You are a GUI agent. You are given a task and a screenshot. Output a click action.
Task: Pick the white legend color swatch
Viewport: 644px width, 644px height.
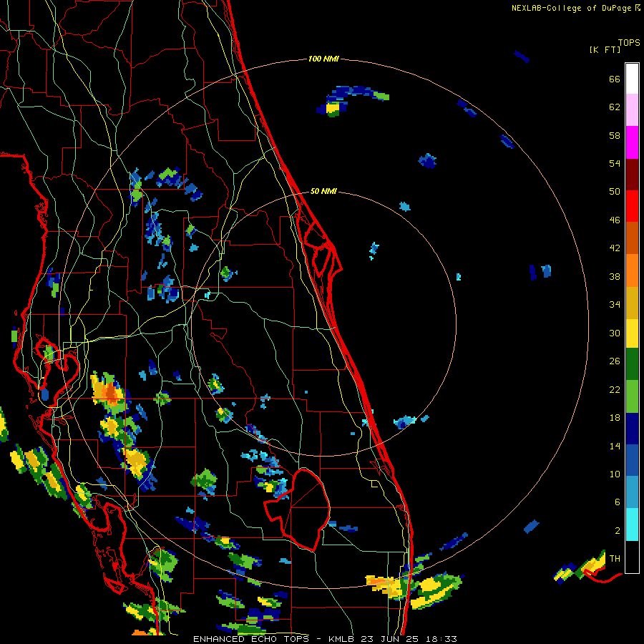coord(632,79)
